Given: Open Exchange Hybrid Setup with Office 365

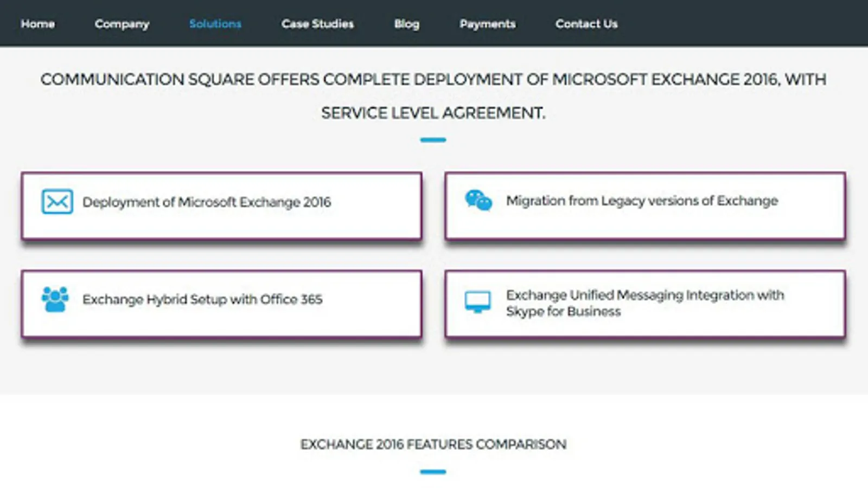Looking at the screenshot, I should [x=222, y=304].
